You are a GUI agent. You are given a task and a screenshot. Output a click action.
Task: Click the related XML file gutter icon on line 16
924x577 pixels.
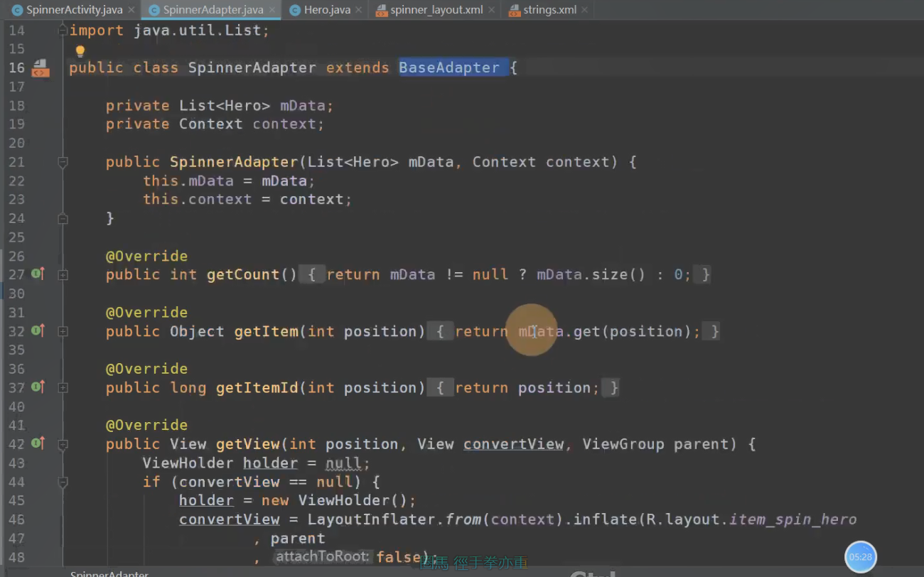point(40,68)
